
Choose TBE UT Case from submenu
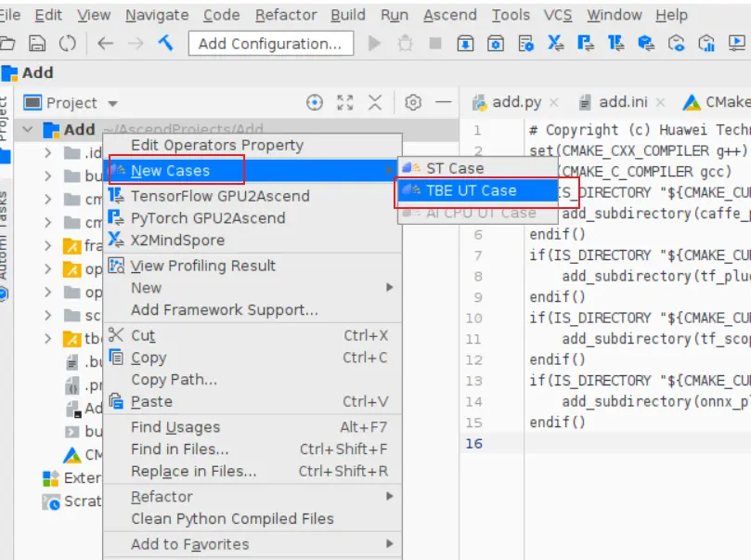click(x=477, y=190)
